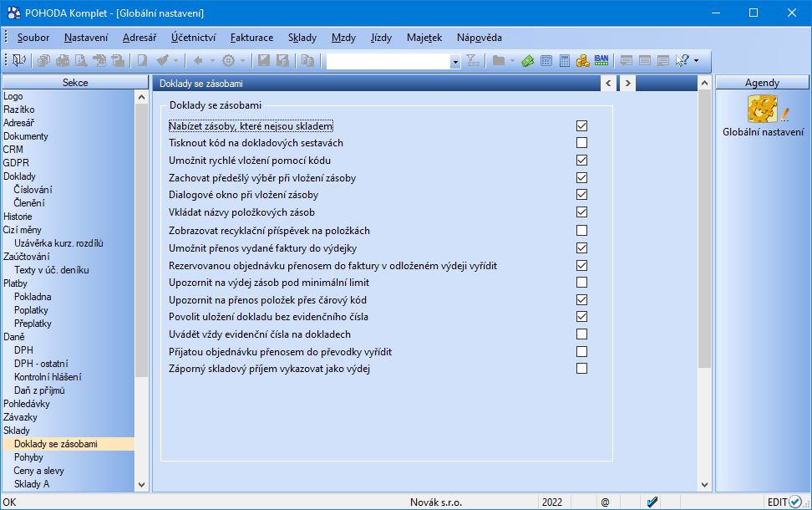Click year 2022 in status bar
Image resolution: width=812 pixels, height=510 pixels.
[552, 502]
